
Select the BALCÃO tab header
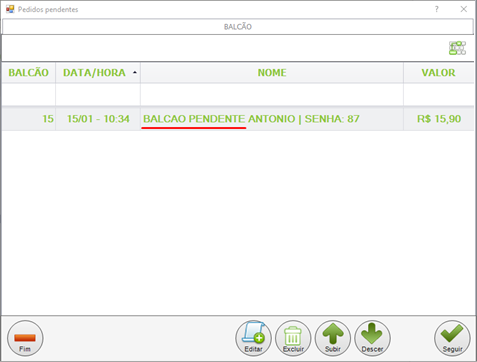pyautogui.click(x=238, y=27)
